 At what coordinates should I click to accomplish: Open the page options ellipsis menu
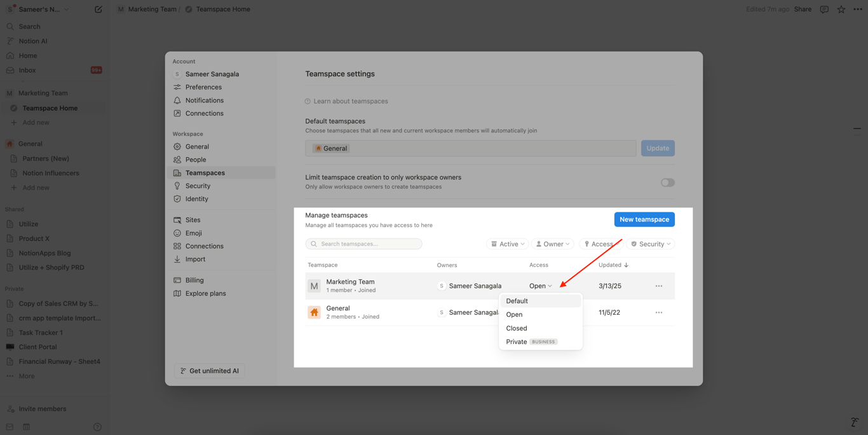pyautogui.click(x=858, y=10)
